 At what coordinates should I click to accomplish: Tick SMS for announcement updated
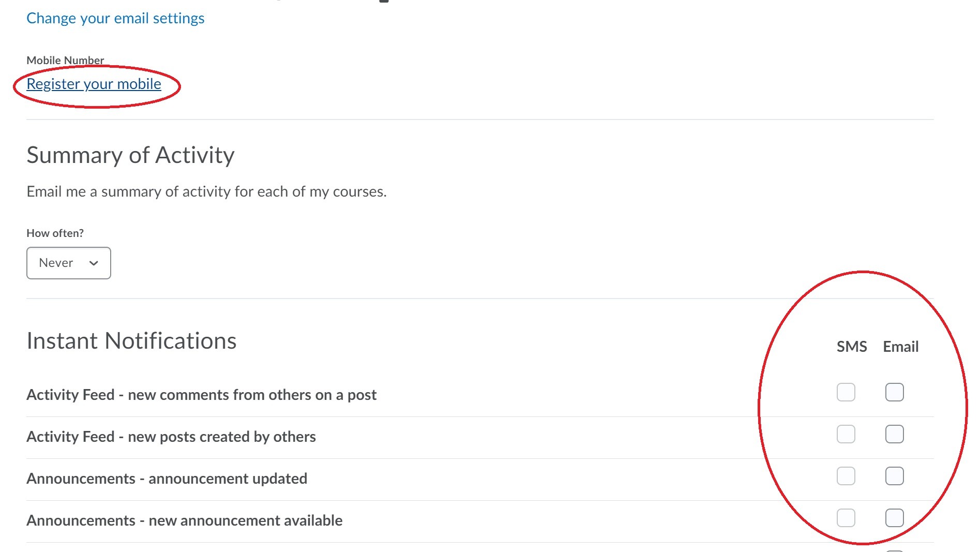(846, 476)
